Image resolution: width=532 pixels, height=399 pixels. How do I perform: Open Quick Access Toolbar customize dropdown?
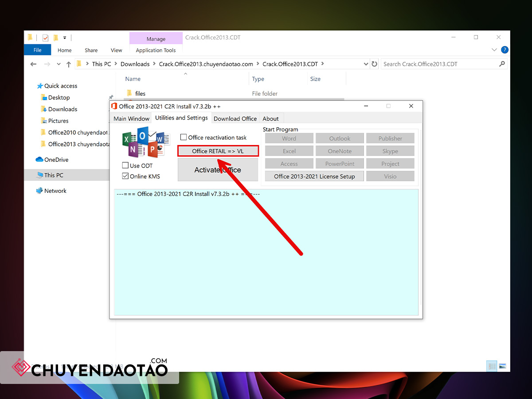[65, 38]
